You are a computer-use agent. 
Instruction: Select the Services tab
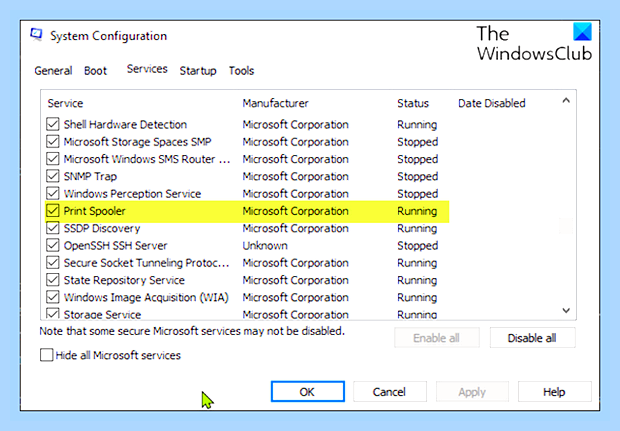click(147, 69)
